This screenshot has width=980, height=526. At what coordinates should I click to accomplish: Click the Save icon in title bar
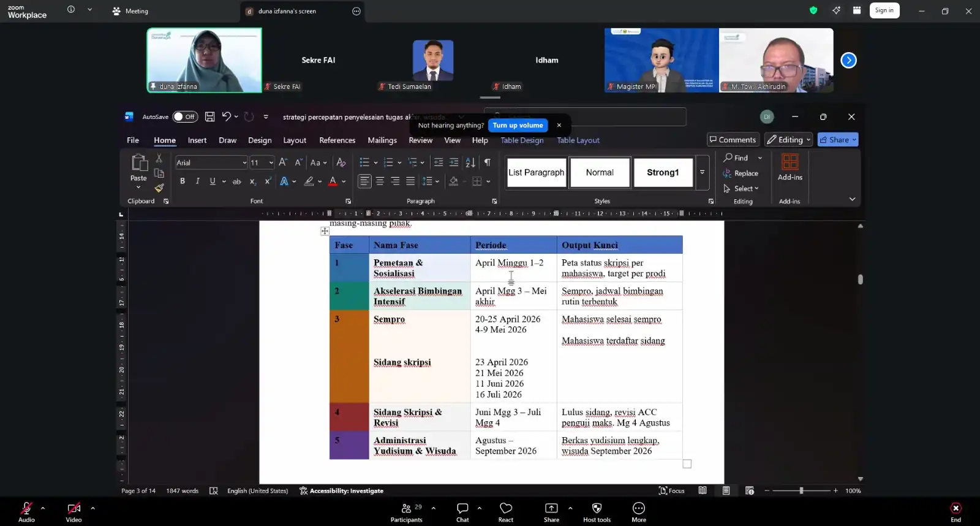coord(209,116)
